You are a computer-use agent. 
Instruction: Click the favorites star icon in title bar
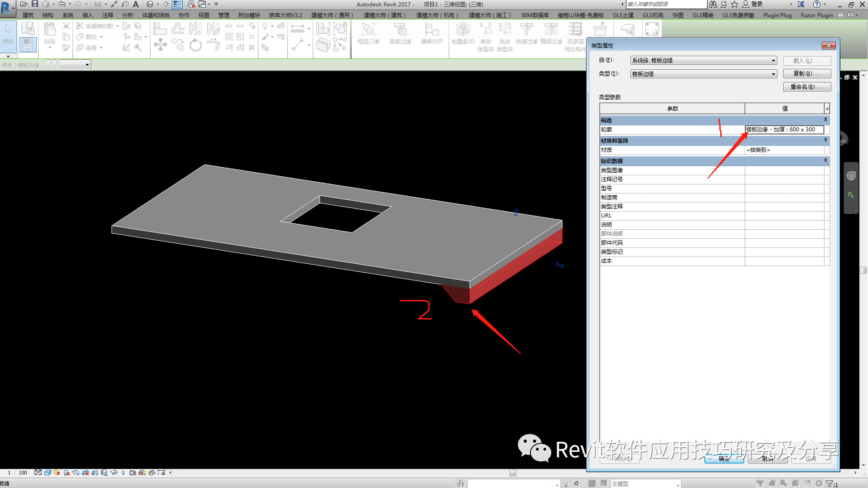735,4
